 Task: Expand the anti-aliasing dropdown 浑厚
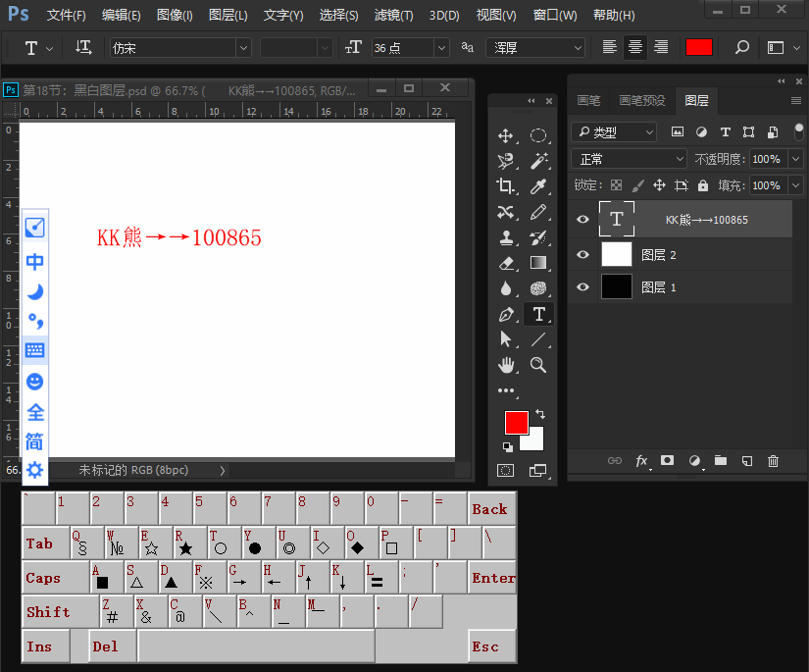pyautogui.click(x=535, y=47)
